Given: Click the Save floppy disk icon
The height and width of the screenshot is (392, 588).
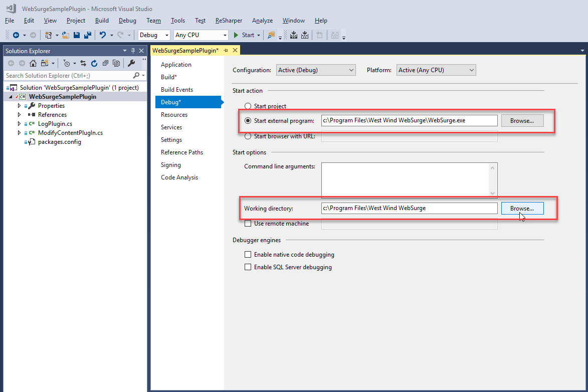Looking at the screenshot, I should (x=77, y=35).
